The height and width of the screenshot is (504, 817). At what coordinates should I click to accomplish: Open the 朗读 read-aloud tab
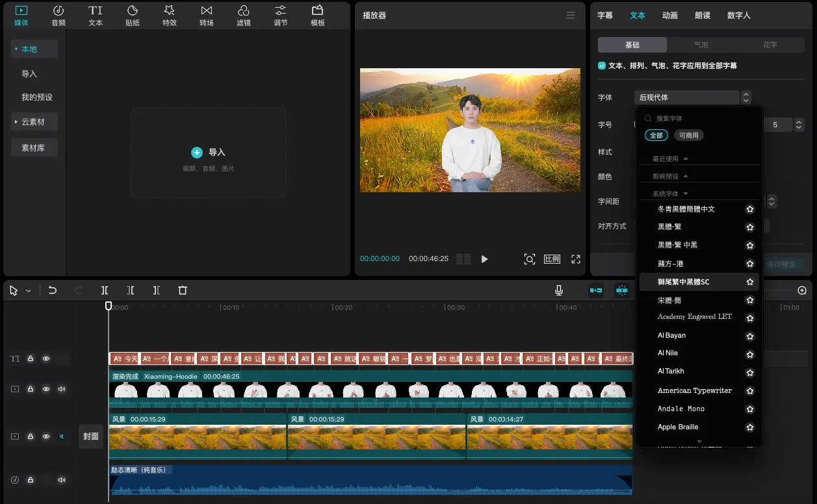tap(703, 15)
